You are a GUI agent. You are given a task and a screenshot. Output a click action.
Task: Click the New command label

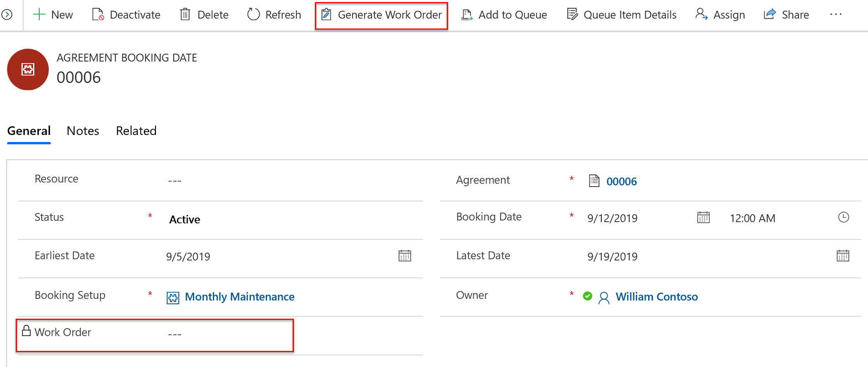(x=62, y=15)
